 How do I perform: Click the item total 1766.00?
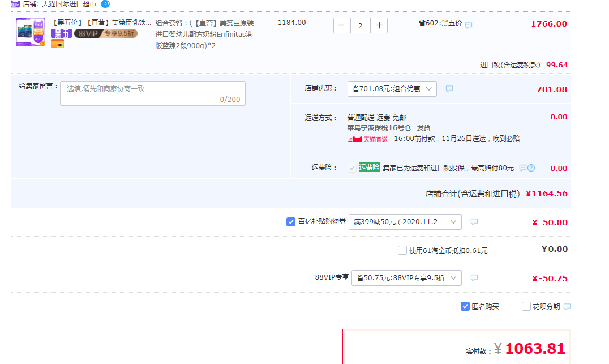(x=549, y=24)
